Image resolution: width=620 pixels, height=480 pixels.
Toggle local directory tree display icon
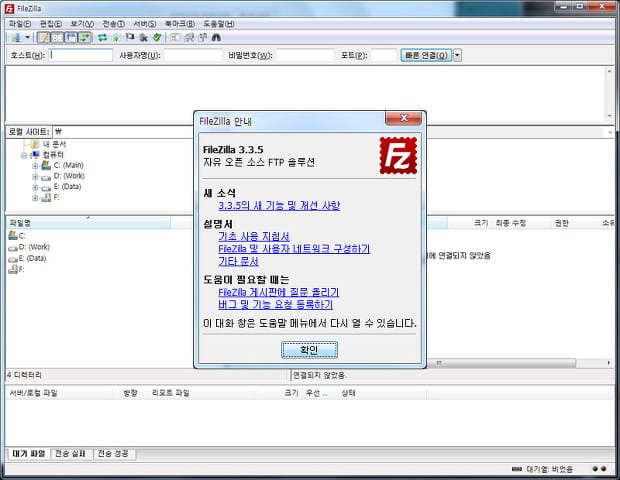[x=57, y=38]
